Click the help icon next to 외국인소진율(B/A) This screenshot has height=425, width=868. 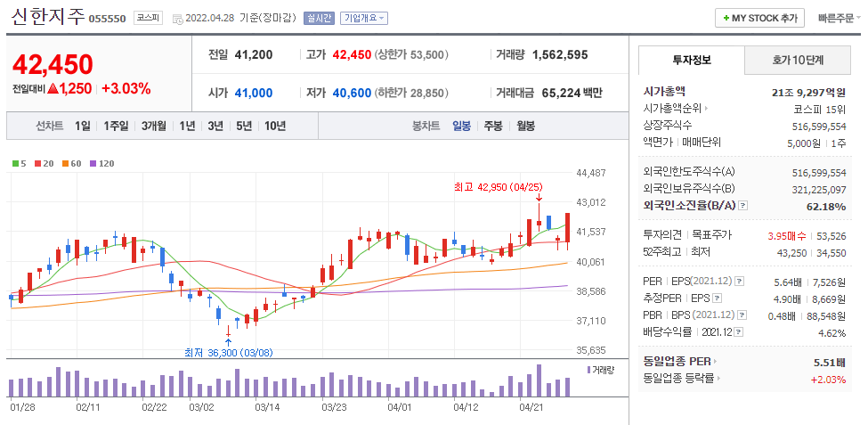coord(742,206)
